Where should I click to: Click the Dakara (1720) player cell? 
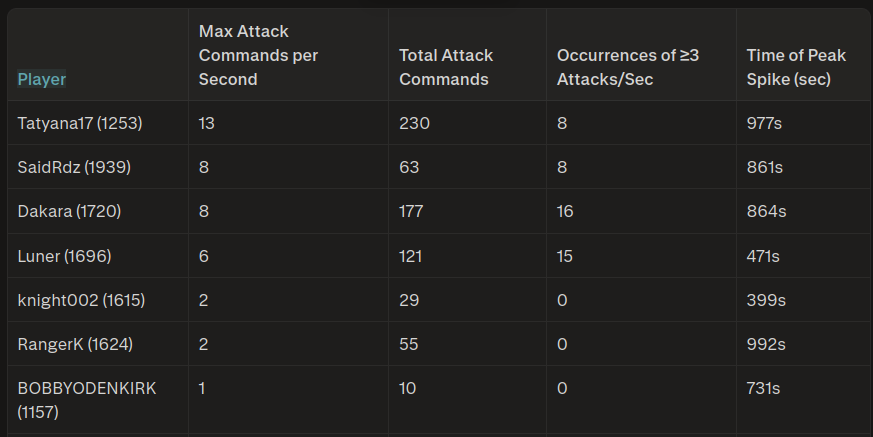(x=70, y=211)
